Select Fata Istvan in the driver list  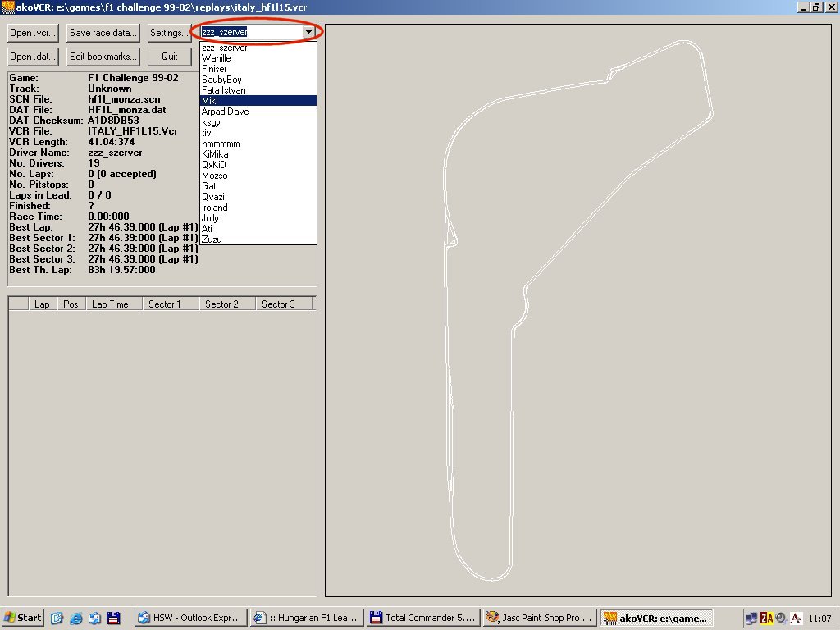click(x=258, y=90)
